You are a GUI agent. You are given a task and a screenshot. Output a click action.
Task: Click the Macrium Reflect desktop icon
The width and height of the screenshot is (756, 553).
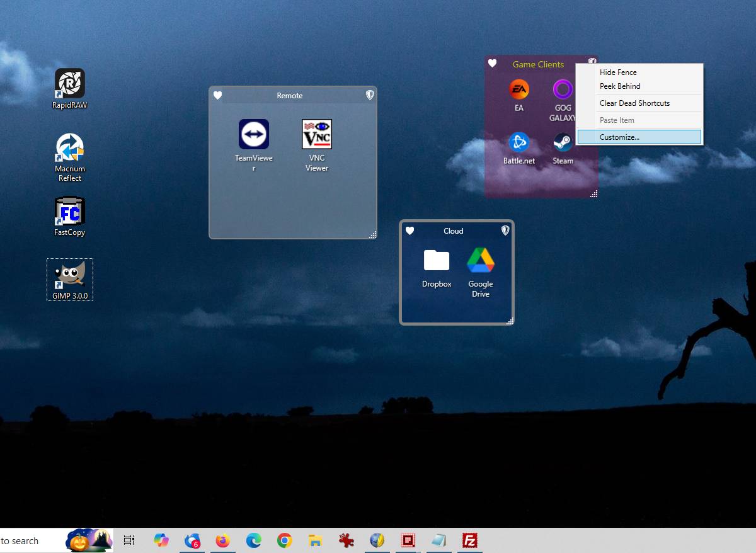pyautogui.click(x=70, y=147)
